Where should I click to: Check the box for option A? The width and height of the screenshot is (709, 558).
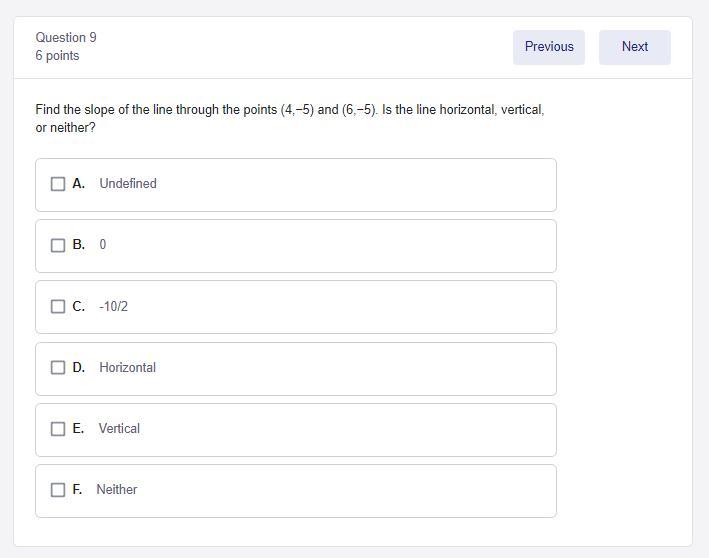click(58, 184)
